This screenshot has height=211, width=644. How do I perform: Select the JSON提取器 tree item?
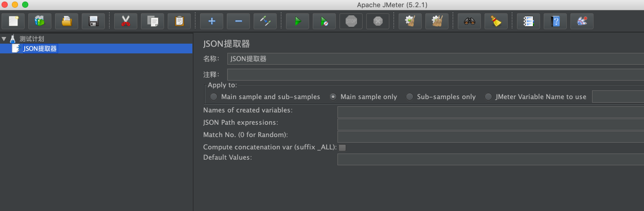click(x=40, y=49)
